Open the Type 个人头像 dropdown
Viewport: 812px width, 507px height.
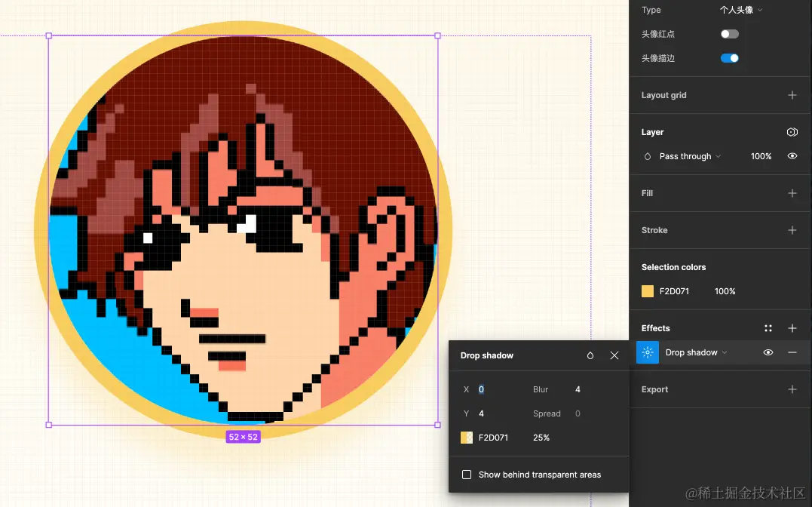coord(741,10)
